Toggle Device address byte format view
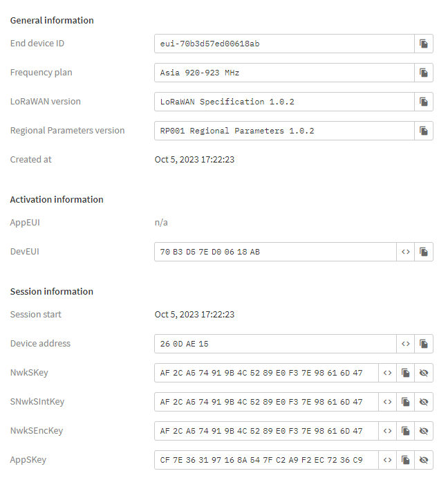448x480 pixels. (406, 344)
